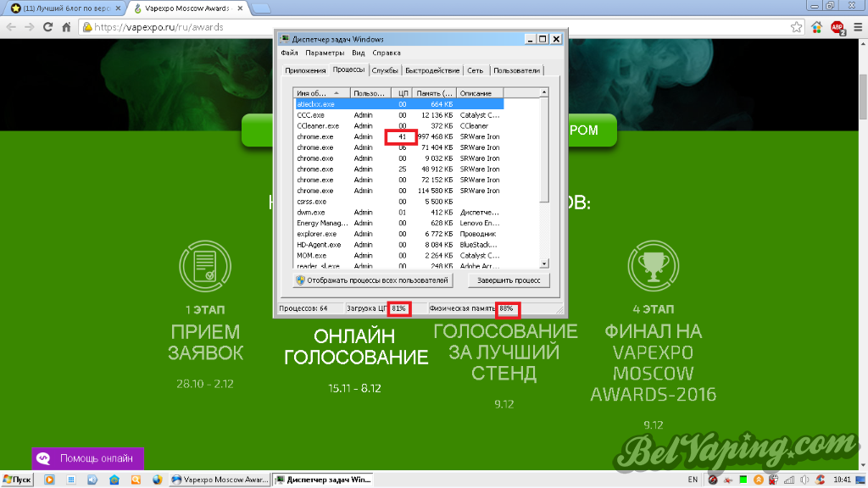Click the speaker quick launch icon
The width and height of the screenshot is (868, 488).
(92, 480)
